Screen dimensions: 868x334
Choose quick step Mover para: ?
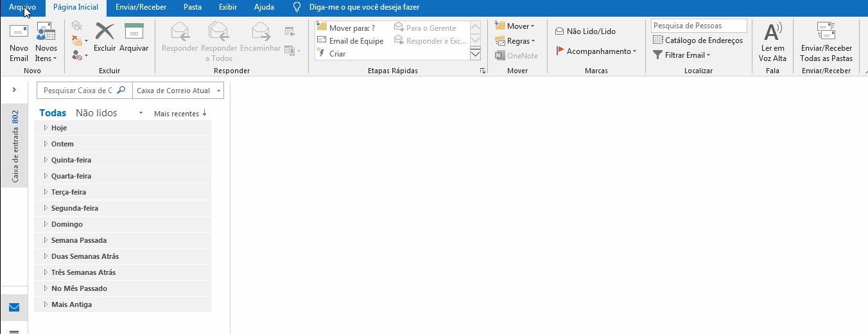[345, 28]
